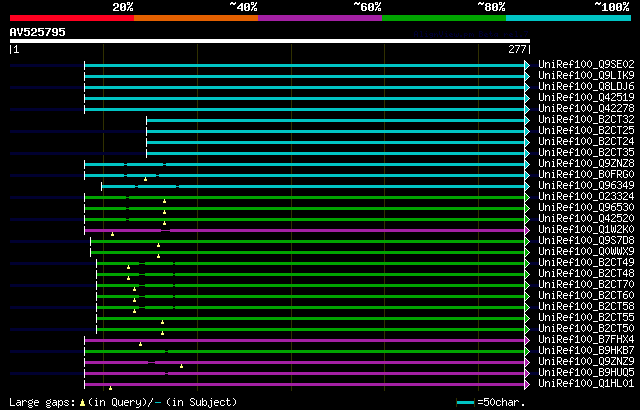Screen dimensions: 640x410
Task: Select the UniRef100_B2CT50 label
Action: (586, 328)
